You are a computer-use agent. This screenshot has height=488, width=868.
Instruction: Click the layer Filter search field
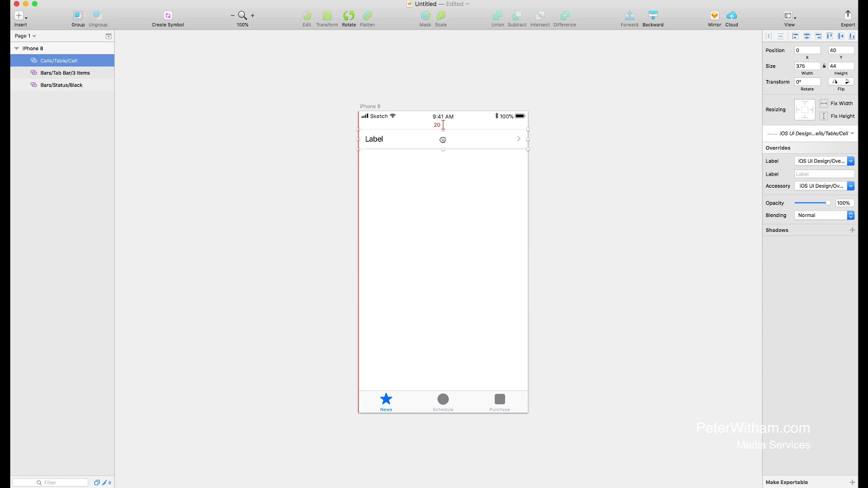pos(50,483)
